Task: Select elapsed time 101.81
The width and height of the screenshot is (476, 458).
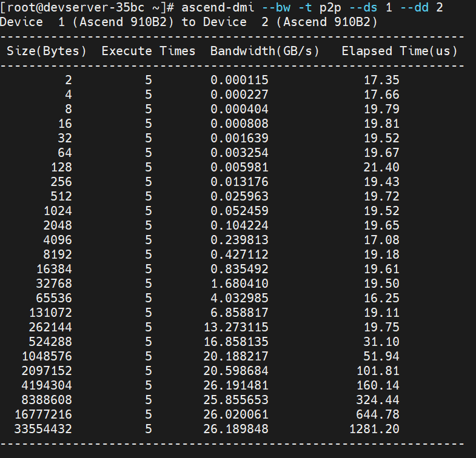Action: pyautogui.click(x=378, y=371)
